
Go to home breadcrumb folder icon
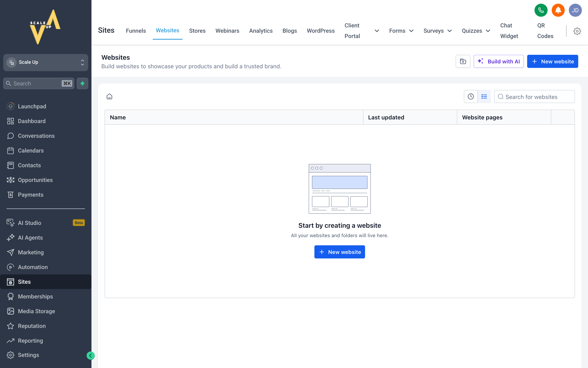[x=109, y=97]
